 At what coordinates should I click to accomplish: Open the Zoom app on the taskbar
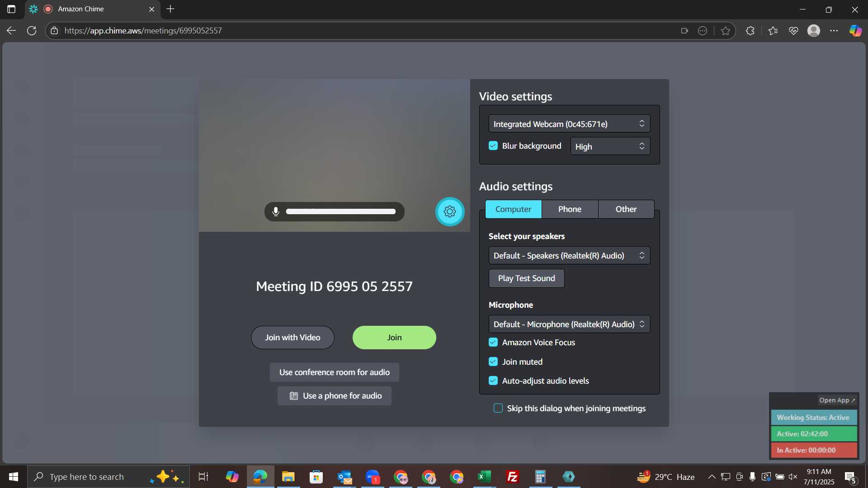click(373, 477)
